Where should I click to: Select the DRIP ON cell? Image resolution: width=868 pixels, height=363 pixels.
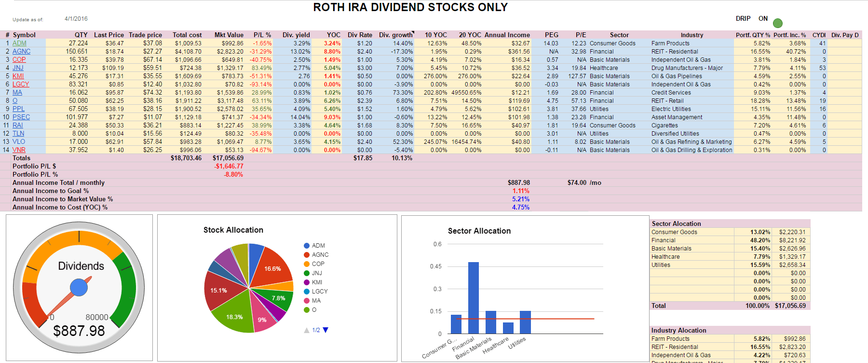pyautogui.click(x=763, y=19)
